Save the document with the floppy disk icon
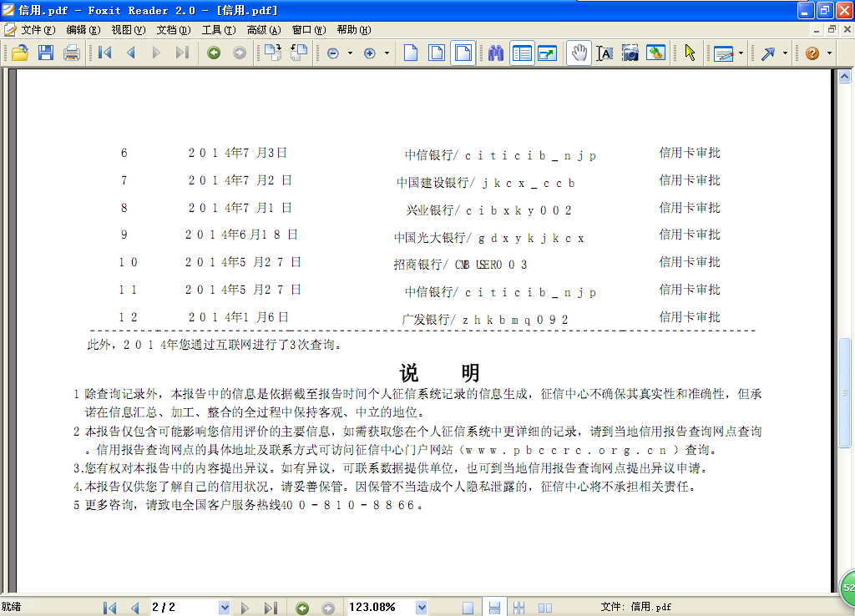 click(46, 53)
